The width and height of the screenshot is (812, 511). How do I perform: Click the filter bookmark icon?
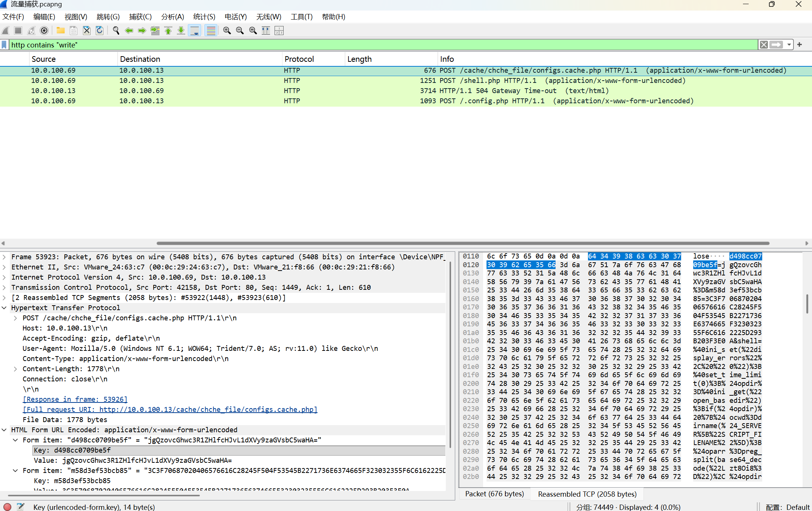(x=4, y=45)
